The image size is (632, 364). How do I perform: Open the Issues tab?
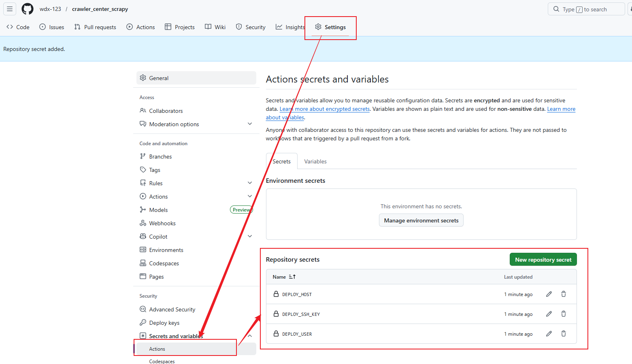coord(52,27)
